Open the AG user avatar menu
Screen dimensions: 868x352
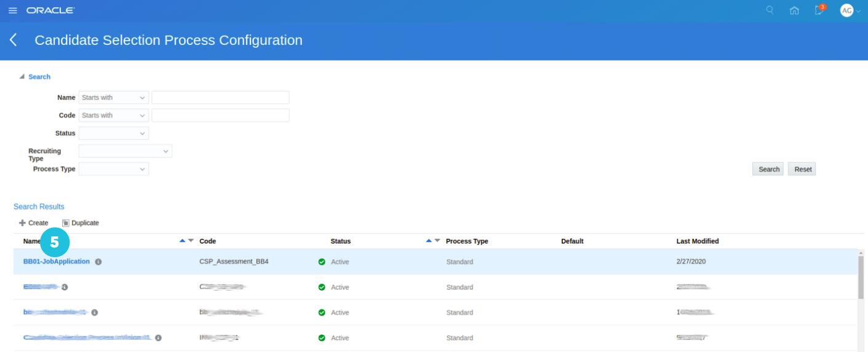click(847, 10)
